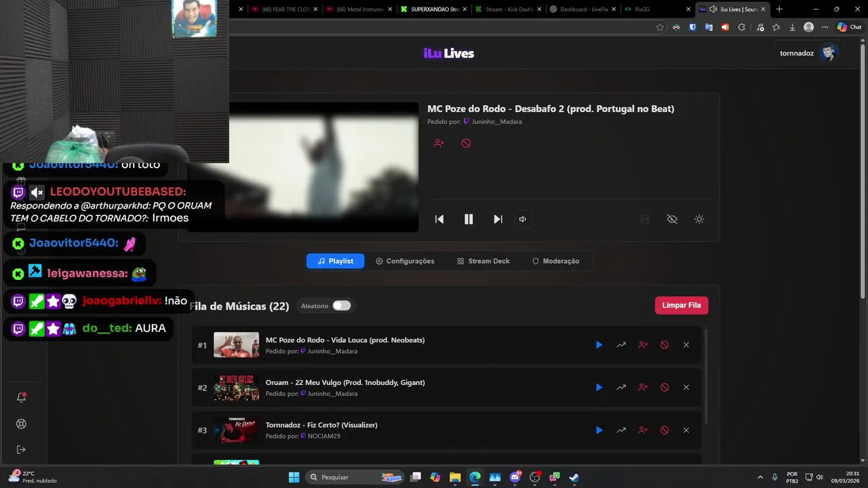
Task: Open the tornnadoz profile menu
Action: tap(808, 53)
